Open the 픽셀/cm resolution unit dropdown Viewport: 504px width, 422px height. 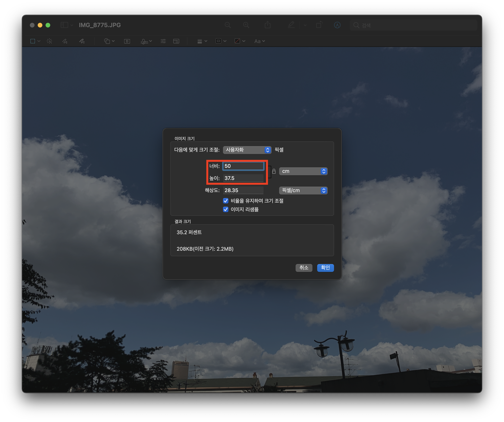pyautogui.click(x=303, y=190)
